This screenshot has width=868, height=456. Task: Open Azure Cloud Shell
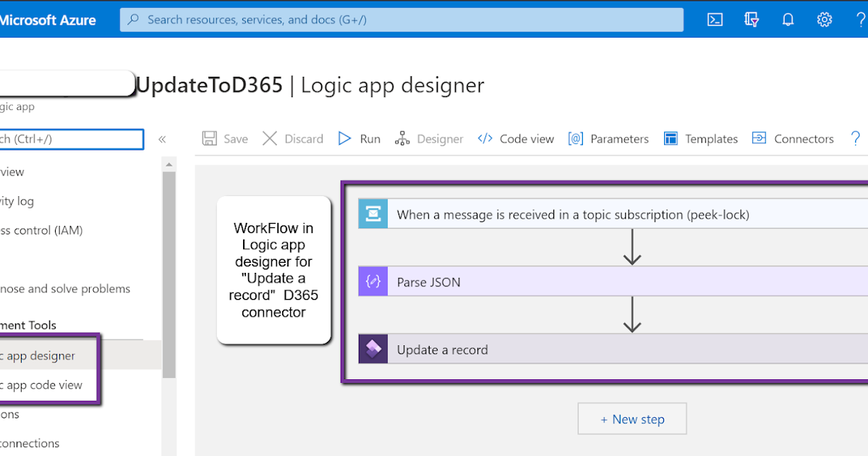tap(715, 20)
